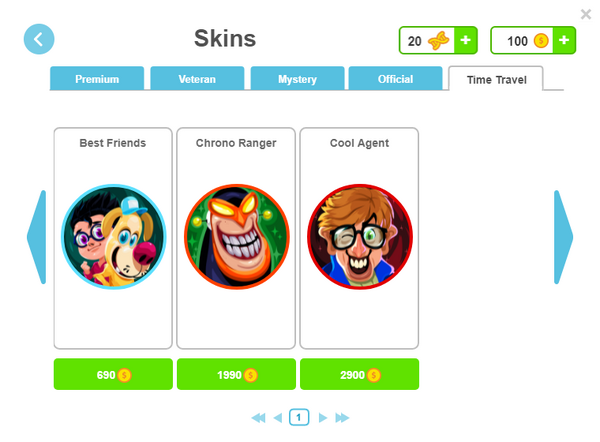Jump to the last page of skins

click(x=342, y=418)
